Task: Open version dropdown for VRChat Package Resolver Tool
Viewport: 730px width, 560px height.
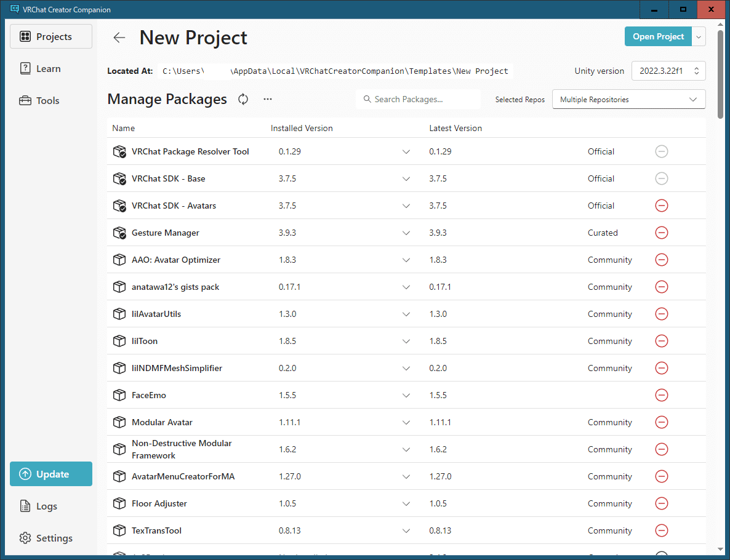Action: [x=406, y=152]
